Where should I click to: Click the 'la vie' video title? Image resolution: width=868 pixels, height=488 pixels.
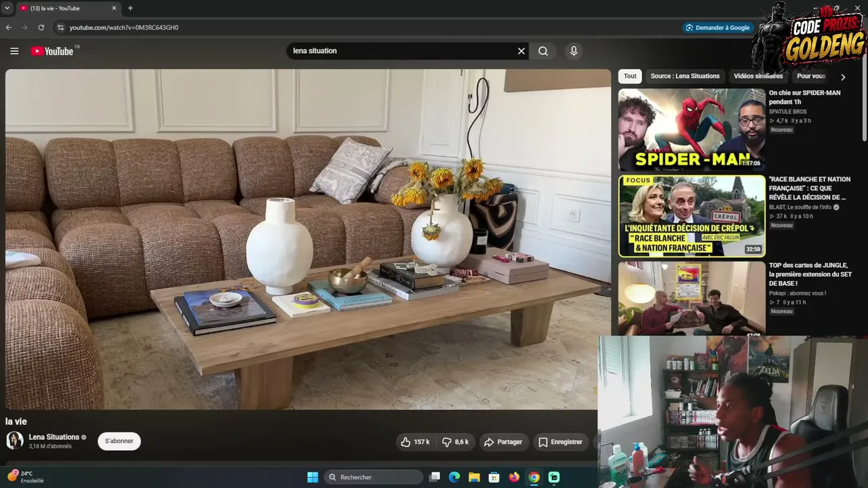[x=16, y=422]
